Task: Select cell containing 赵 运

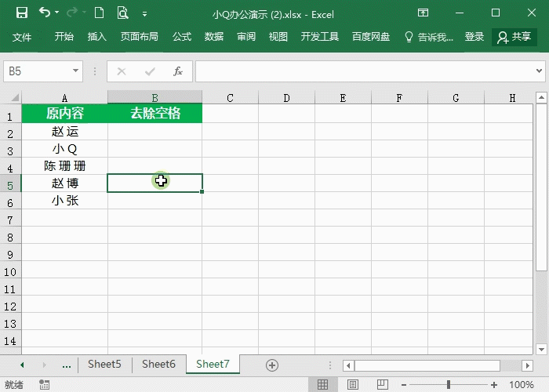Action: coord(65,132)
